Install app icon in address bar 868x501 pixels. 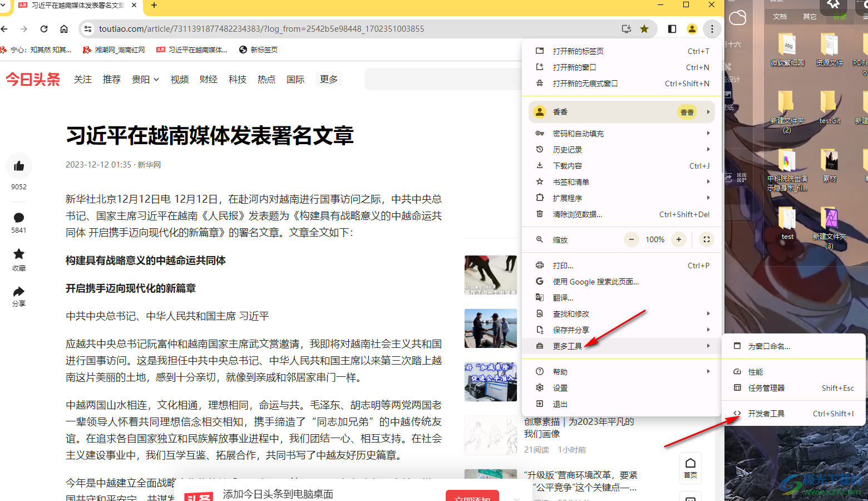(627, 29)
